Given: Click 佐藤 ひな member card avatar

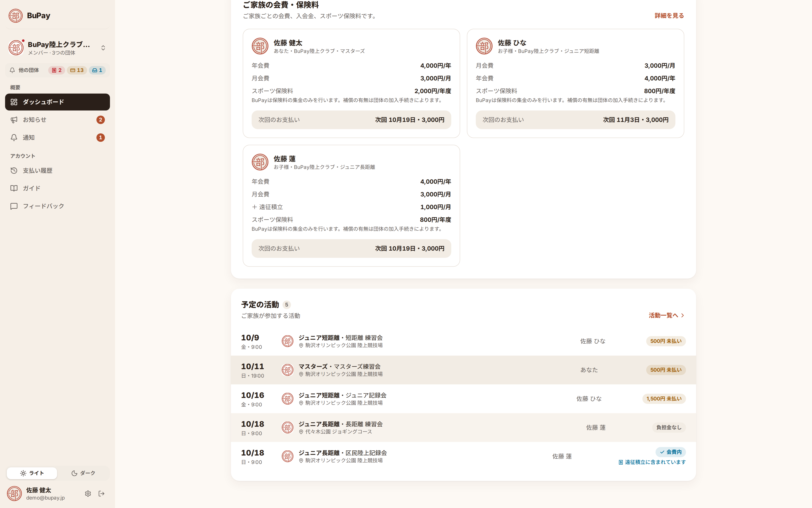Looking at the screenshot, I should [484, 46].
